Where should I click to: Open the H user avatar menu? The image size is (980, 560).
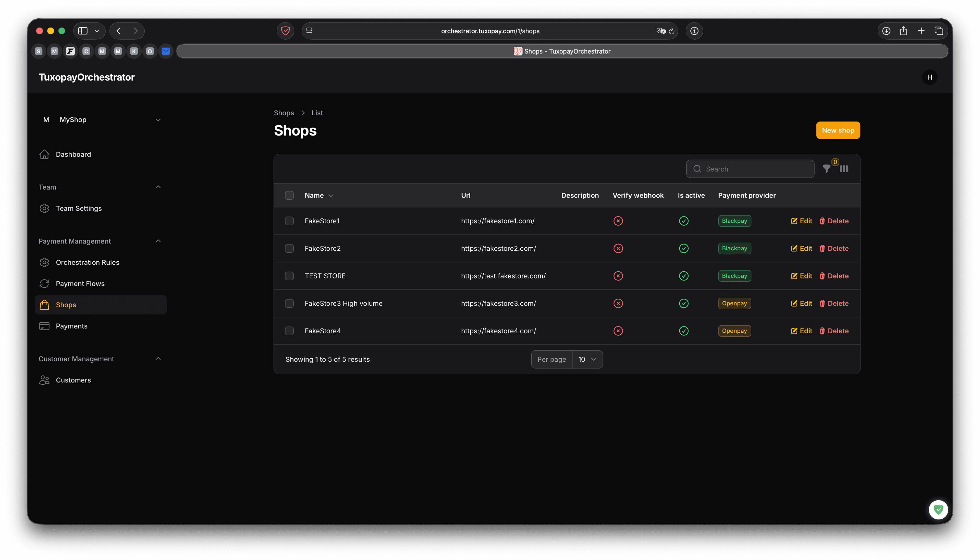[x=929, y=77]
